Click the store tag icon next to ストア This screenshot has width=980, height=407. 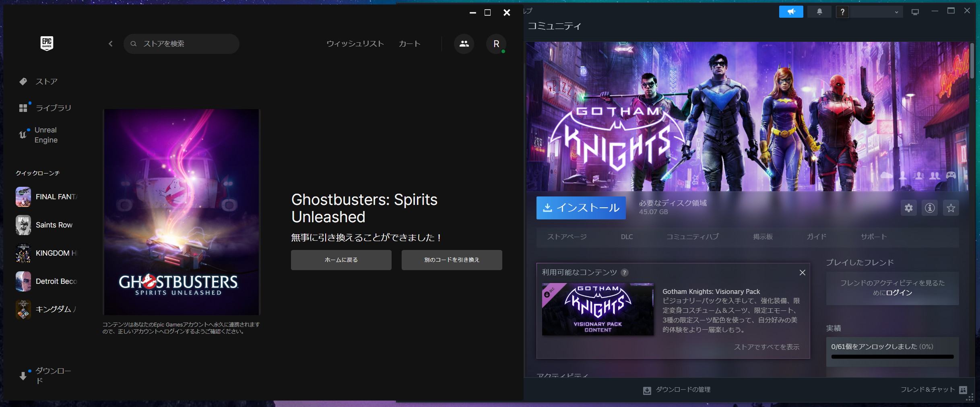(x=23, y=82)
